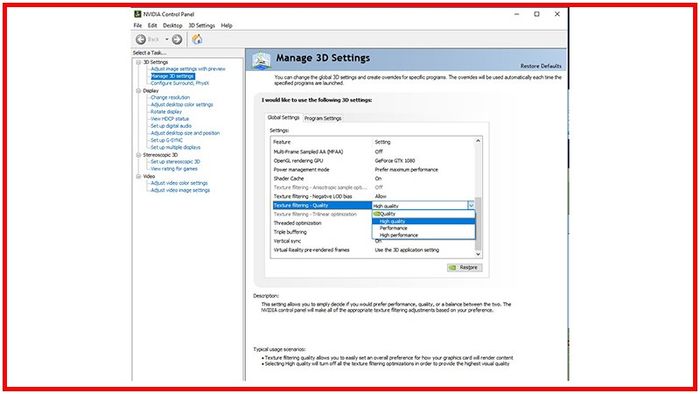The image size is (700, 394).
Task: Close the NVIDIA Control Panel window
Action: pos(557,14)
